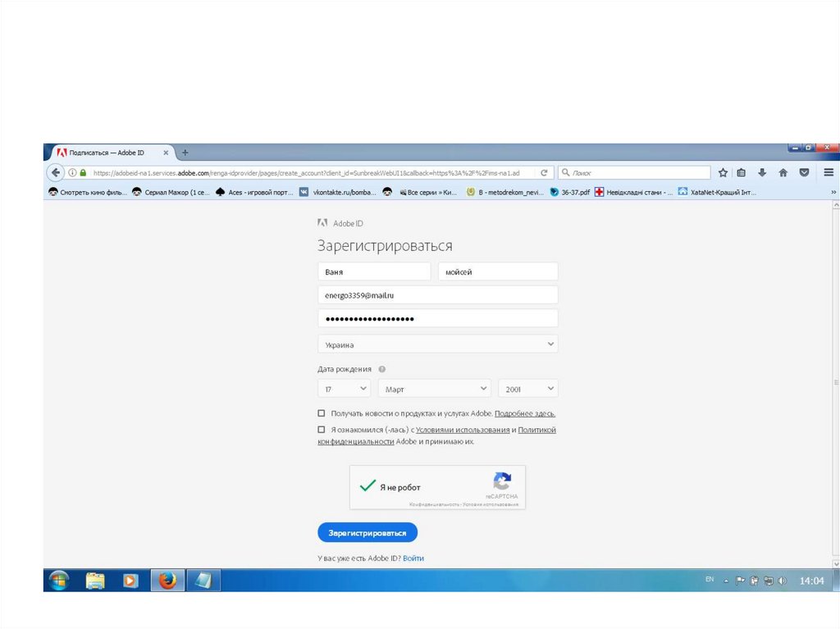Image resolution: width=840 pixels, height=629 pixels.
Task: Click the page vertical scrollbar down arrow
Action: (x=836, y=563)
